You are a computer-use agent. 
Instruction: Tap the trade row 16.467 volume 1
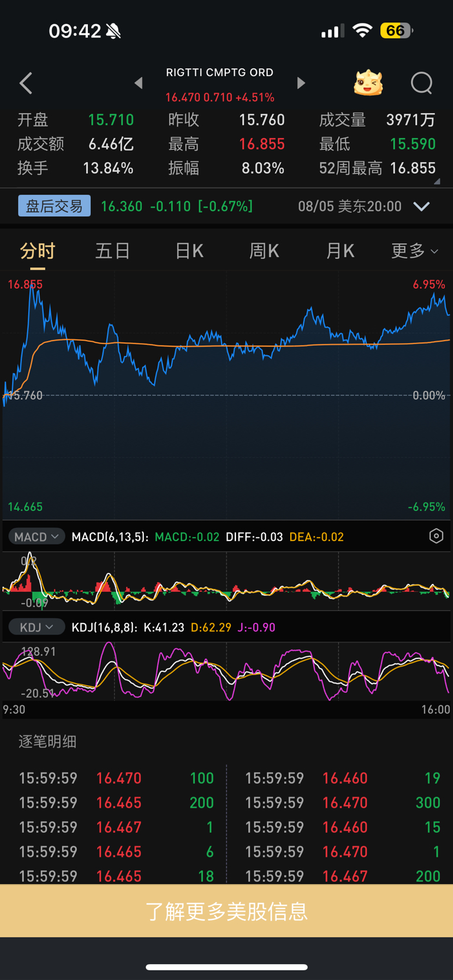pyautogui.click(x=116, y=827)
